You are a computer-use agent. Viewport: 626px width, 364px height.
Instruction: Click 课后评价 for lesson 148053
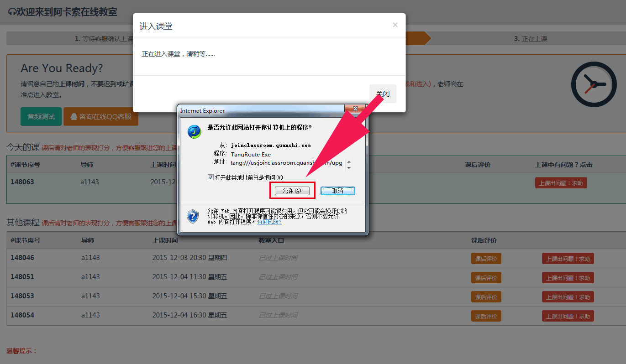486,297
